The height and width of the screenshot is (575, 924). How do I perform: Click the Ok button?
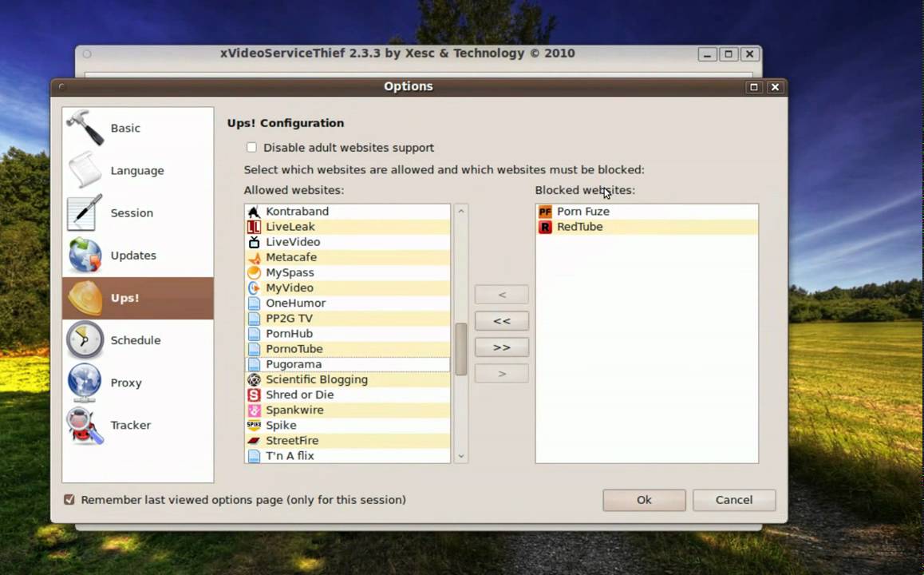click(644, 500)
